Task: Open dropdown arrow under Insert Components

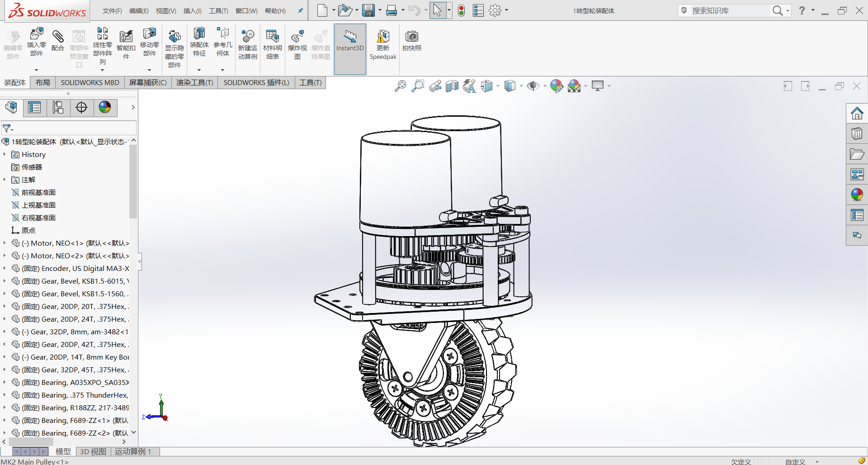Action: click(x=37, y=70)
